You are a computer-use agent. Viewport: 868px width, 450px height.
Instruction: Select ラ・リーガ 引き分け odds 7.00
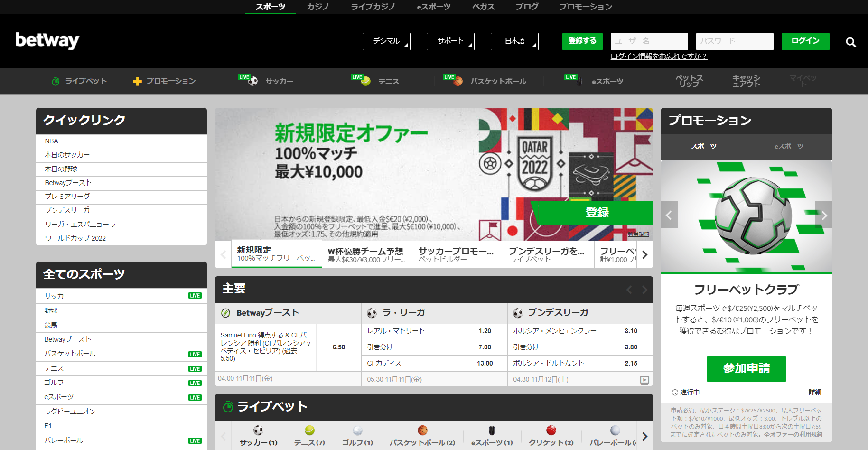485,347
